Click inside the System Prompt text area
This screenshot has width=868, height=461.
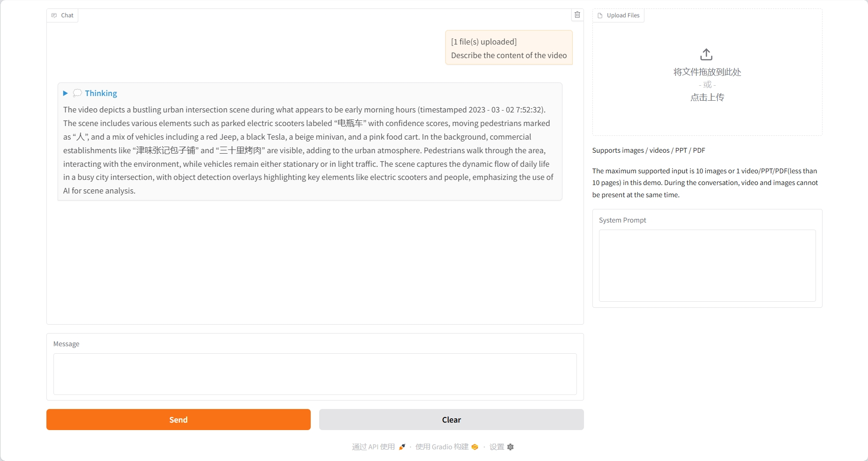click(x=707, y=265)
